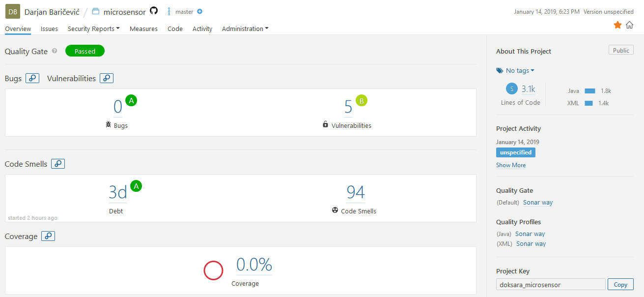Open the No tags dropdown
This screenshot has height=297, width=644.
[x=515, y=71]
